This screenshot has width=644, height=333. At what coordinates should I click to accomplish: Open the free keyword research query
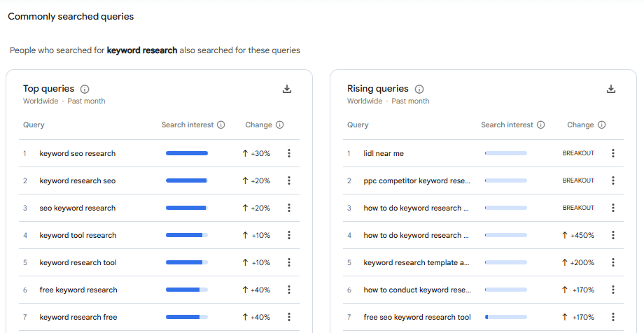pyautogui.click(x=78, y=290)
